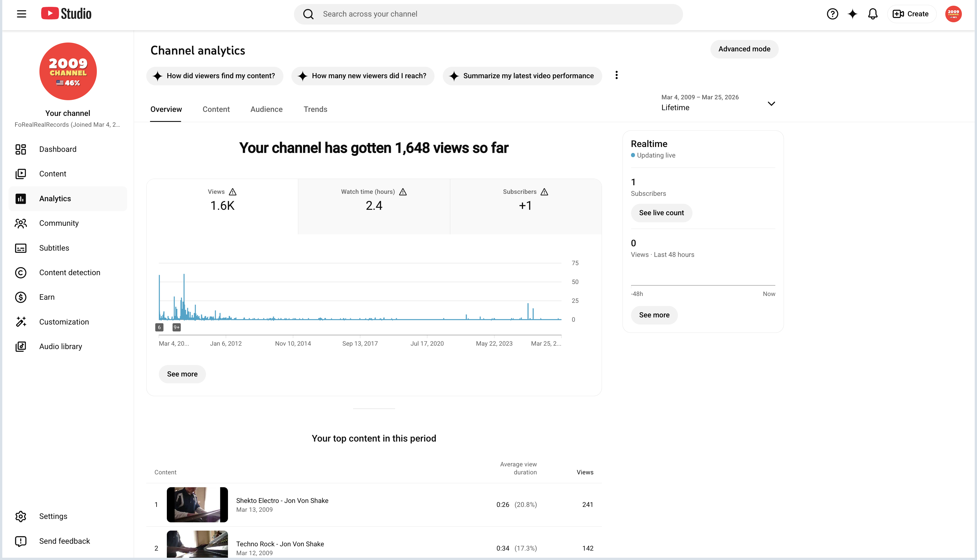Image resolution: width=977 pixels, height=560 pixels.
Task: Click the Audio library icon
Action: (21, 347)
